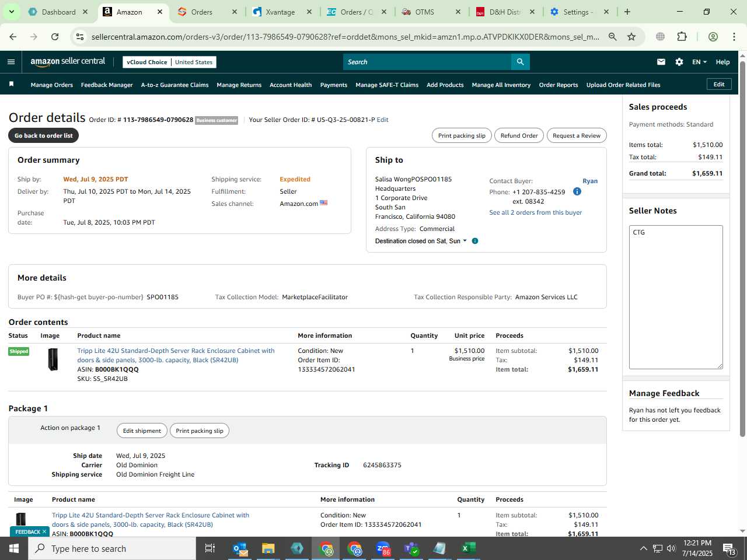The width and height of the screenshot is (747, 560).
Task: Click the Refund Order button
Action: point(519,135)
